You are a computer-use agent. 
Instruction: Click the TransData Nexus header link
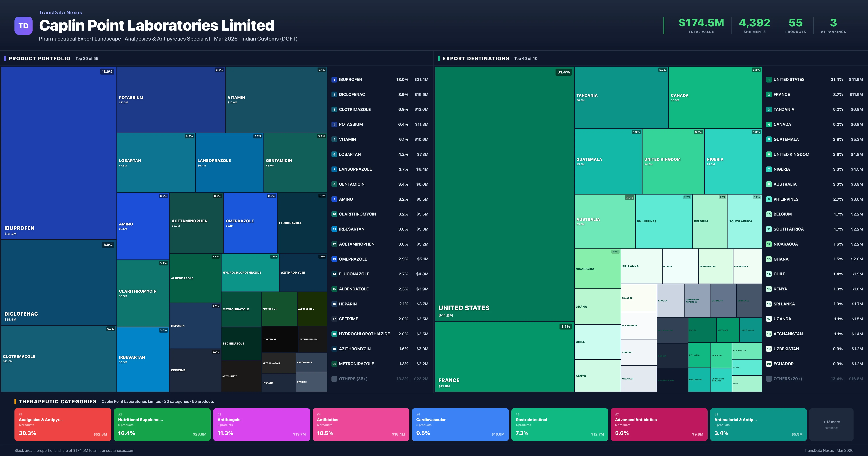[60, 12]
